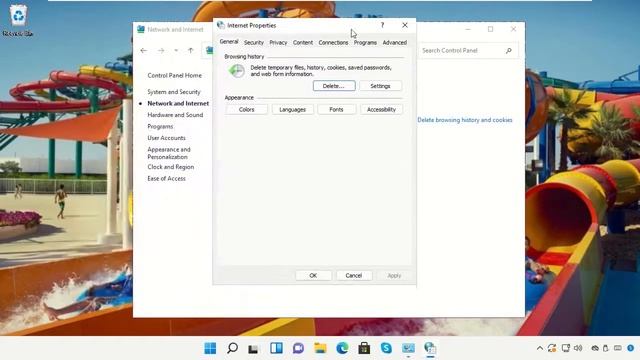Open Network and Internet category
This screenshot has width=640, height=360.
(178, 103)
